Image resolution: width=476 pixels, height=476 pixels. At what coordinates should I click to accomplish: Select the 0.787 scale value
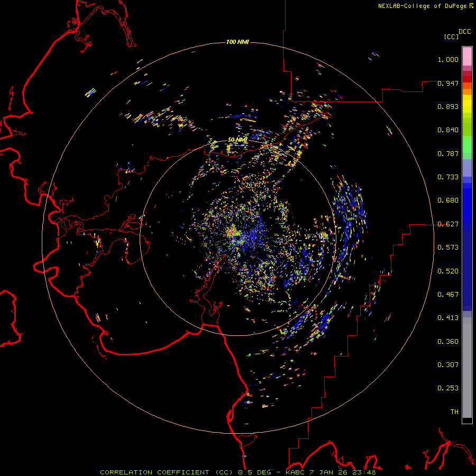tap(448, 153)
